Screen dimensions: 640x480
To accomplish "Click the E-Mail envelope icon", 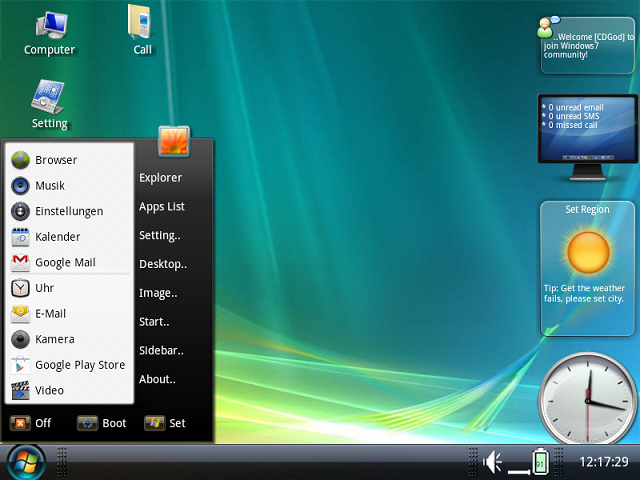I will [20, 314].
